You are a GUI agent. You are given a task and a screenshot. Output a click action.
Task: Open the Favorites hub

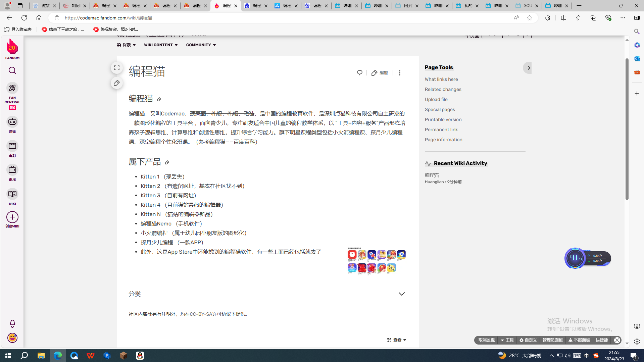click(x=578, y=18)
